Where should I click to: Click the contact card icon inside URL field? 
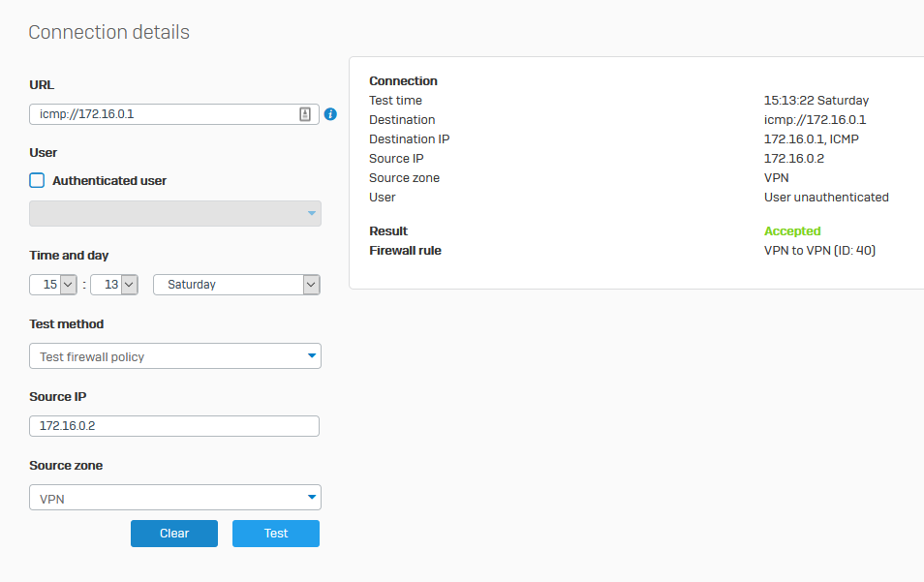click(305, 114)
